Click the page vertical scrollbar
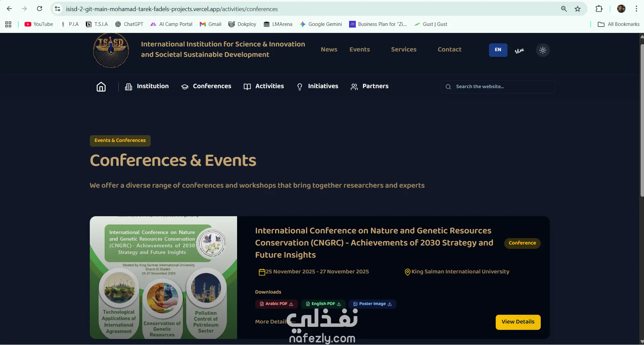The height and width of the screenshot is (345, 644). click(x=642, y=120)
